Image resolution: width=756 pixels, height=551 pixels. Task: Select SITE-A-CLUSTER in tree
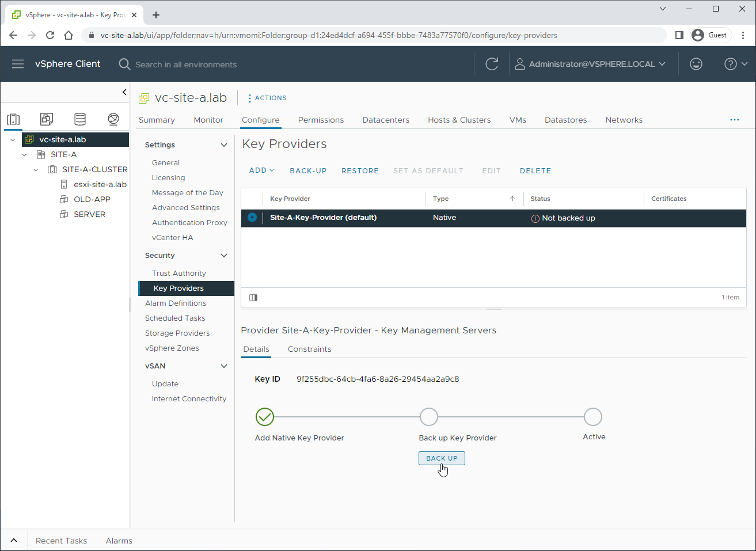94,169
